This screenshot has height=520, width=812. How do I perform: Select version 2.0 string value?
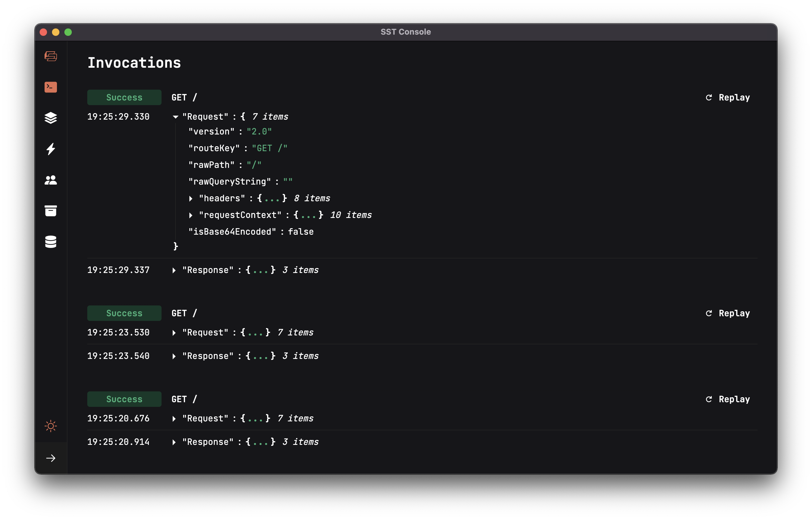(x=260, y=131)
